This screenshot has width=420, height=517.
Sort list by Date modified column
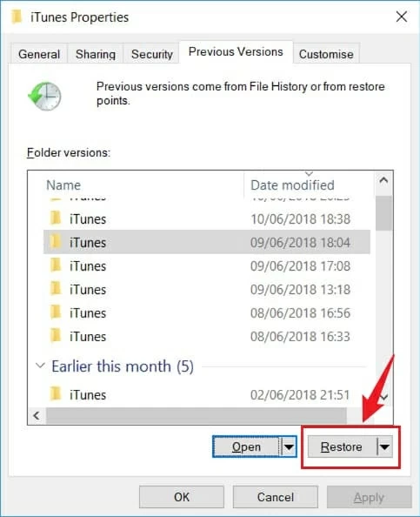pyautogui.click(x=292, y=185)
